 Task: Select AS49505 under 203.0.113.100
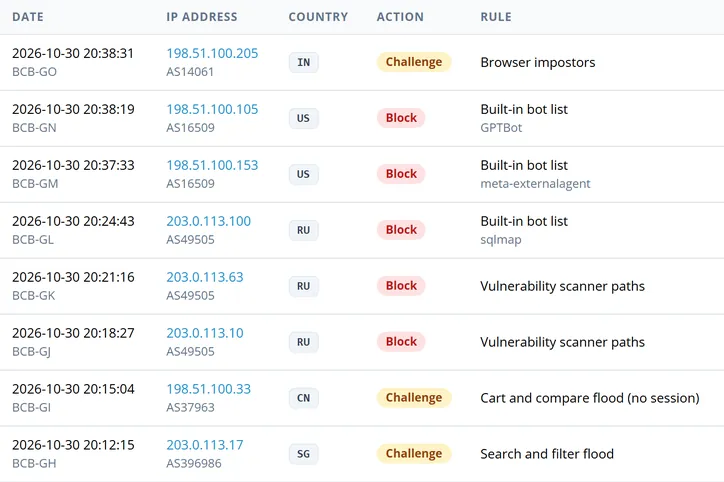tap(190, 240)
